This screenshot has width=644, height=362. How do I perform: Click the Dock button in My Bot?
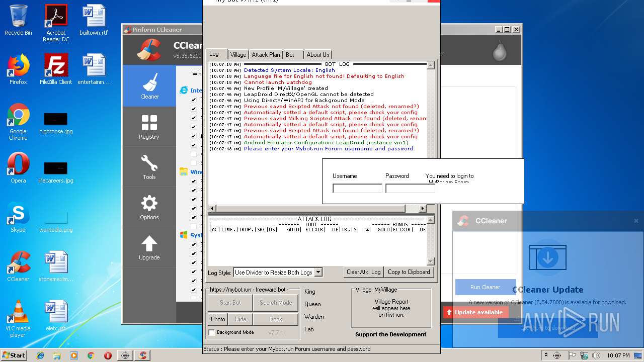[276, 319]
